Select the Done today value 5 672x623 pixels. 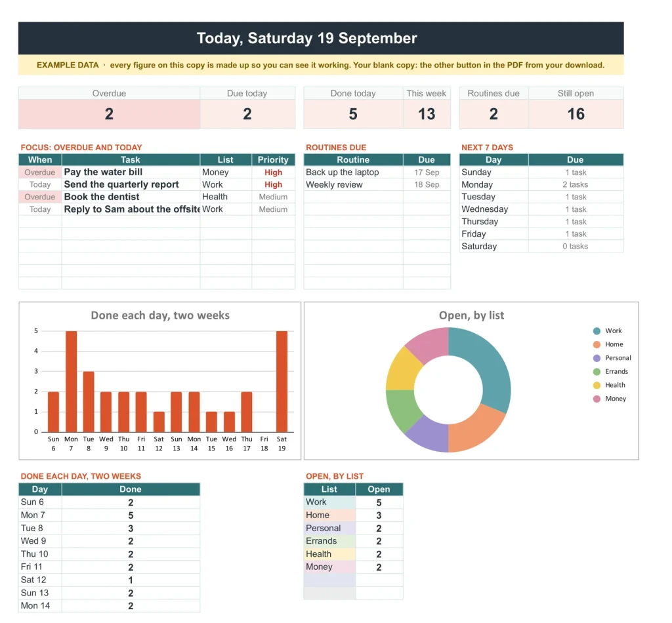(353, 114)
